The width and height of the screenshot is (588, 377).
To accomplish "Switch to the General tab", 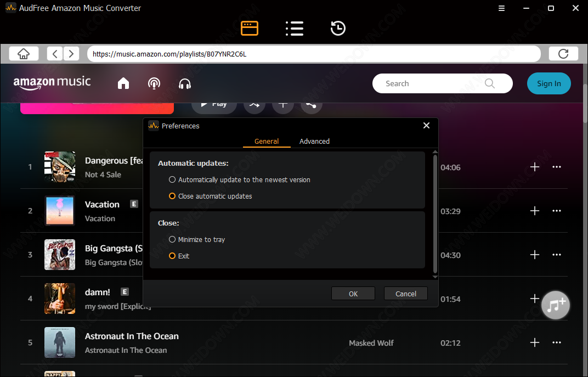I will point(267,141).
